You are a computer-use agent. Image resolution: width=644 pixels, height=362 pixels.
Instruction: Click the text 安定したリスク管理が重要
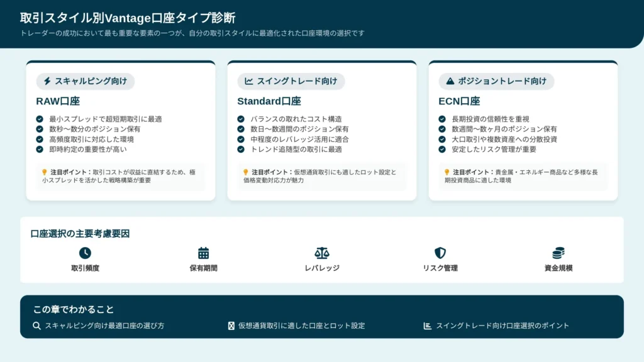point(494,150)
